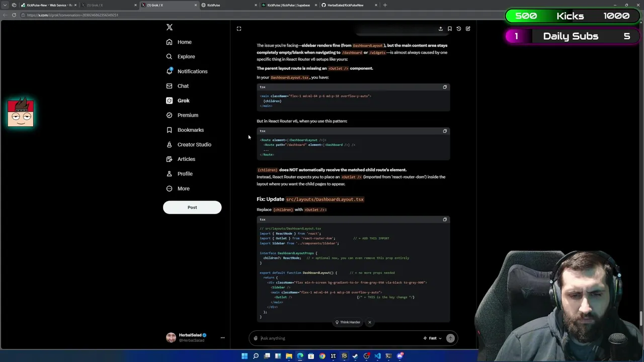644x362 pixels.
Task: Click the share conversation icon
Action: pyautogui.click(x=441, y=29)
